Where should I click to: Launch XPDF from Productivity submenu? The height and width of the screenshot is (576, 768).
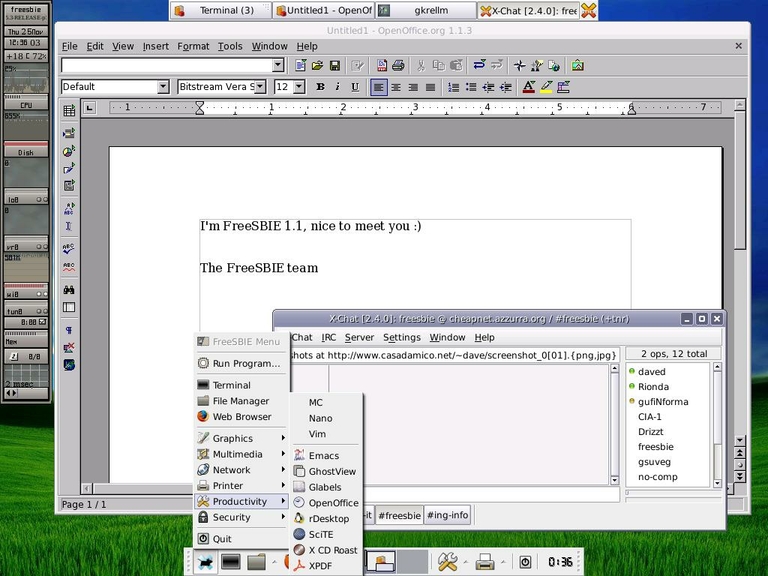click(x=327, y=566)
